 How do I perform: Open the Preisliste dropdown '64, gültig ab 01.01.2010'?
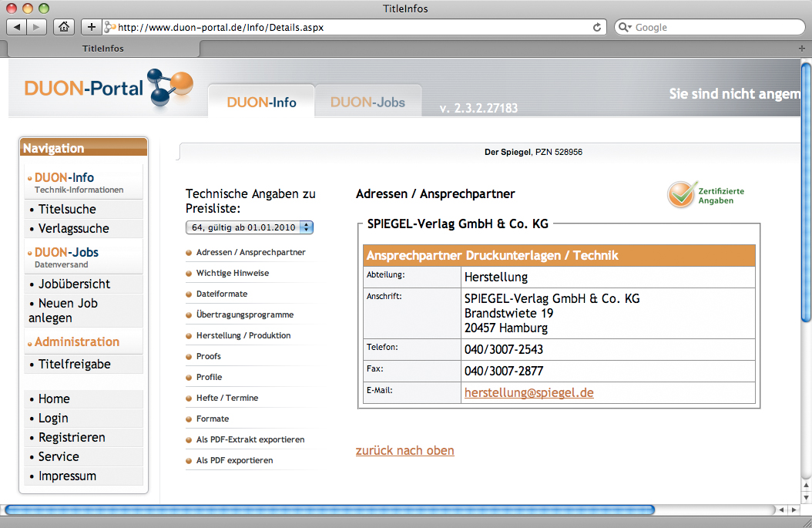tap(250, 227)
